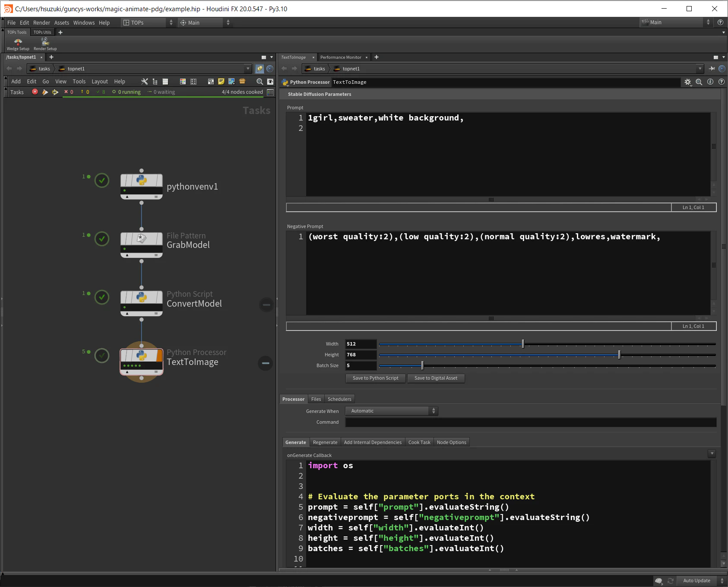Screen dimensions: 728x587
Task: Click Save to Python Script button
Action: tap(376, 378)
